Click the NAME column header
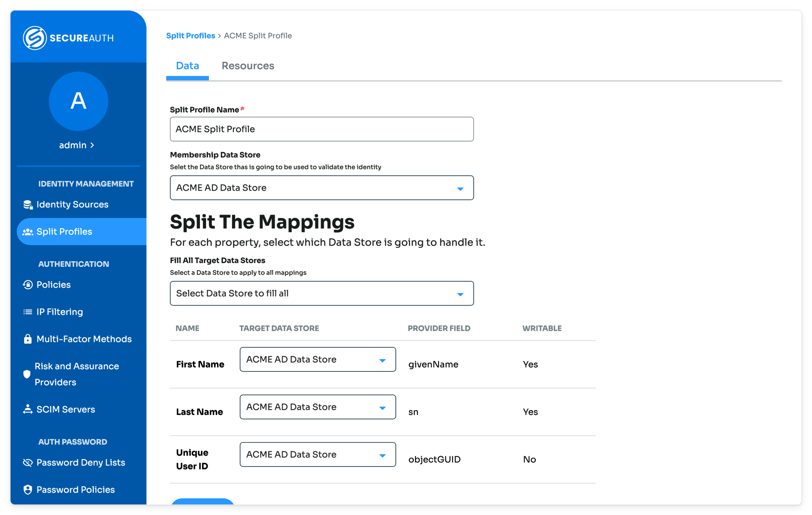This screenshot has width=812, height=515. 188,328
